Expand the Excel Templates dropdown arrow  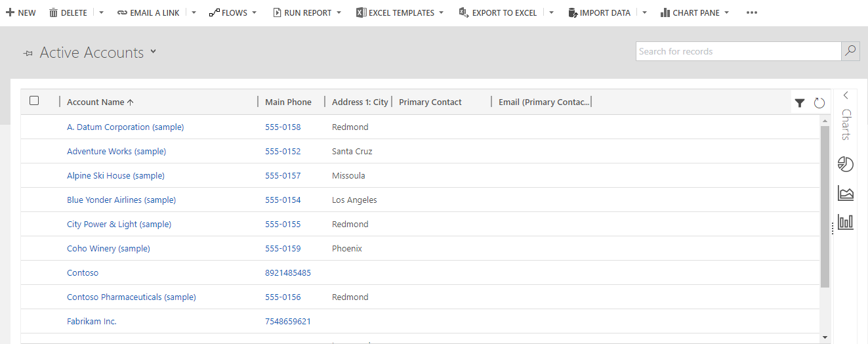441,12
